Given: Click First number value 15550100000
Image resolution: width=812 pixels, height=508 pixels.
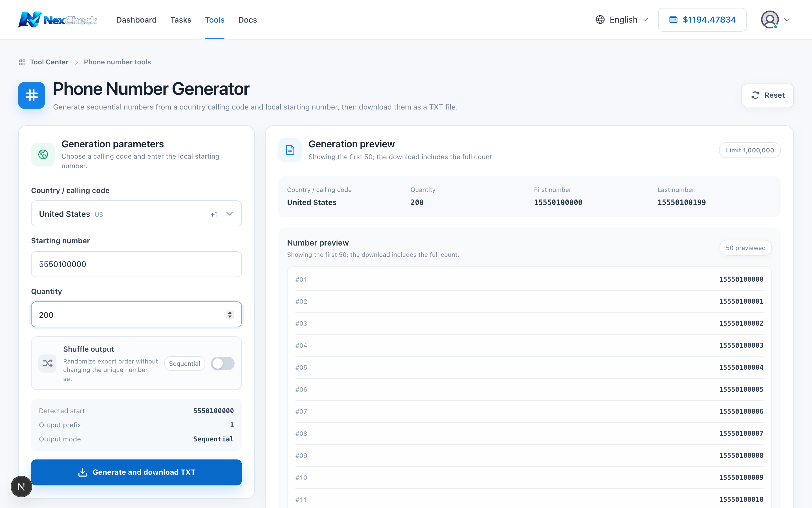Looking at the screenshot, I should tap(558, 202).
